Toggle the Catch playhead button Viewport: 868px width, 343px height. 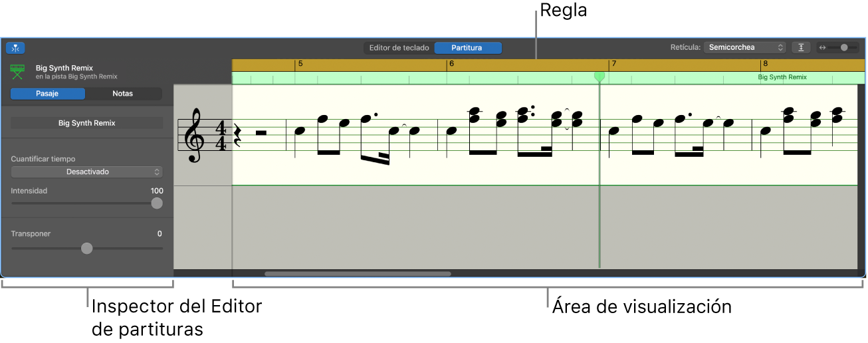pos(15,48)
